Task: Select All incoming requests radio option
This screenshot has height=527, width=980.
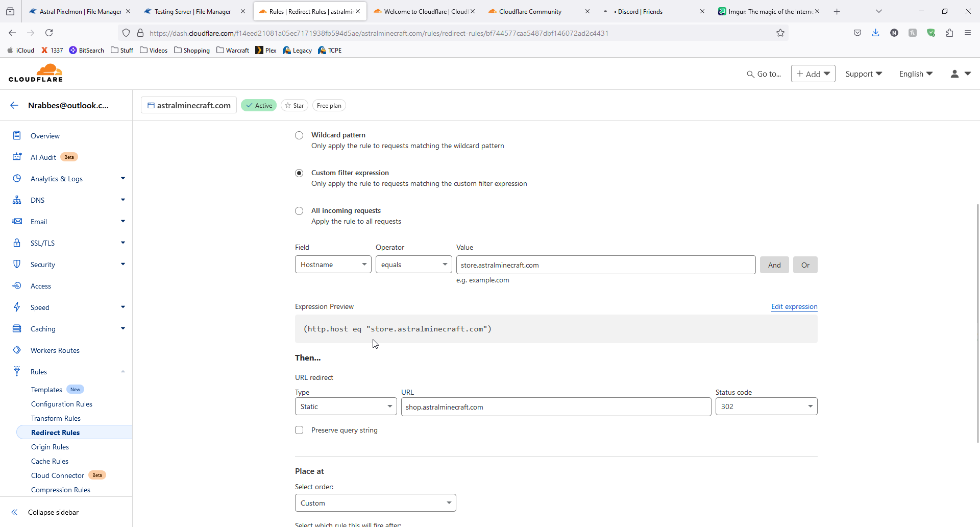Action: pos(299,211)
